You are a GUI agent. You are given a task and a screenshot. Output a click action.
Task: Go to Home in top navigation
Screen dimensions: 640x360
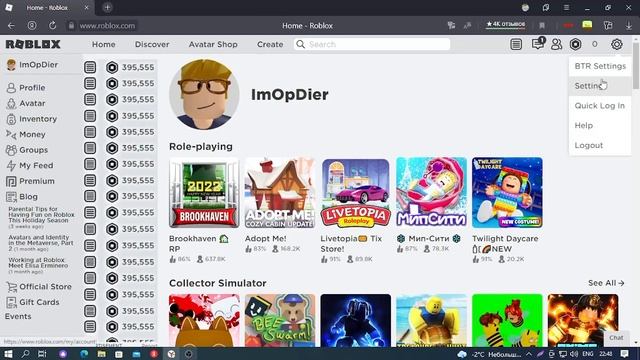point(104,44)
